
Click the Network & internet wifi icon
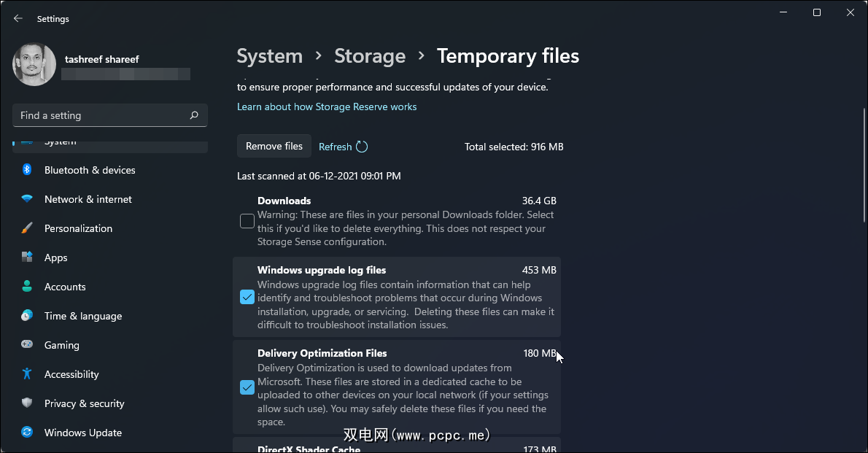click(27, 199)
